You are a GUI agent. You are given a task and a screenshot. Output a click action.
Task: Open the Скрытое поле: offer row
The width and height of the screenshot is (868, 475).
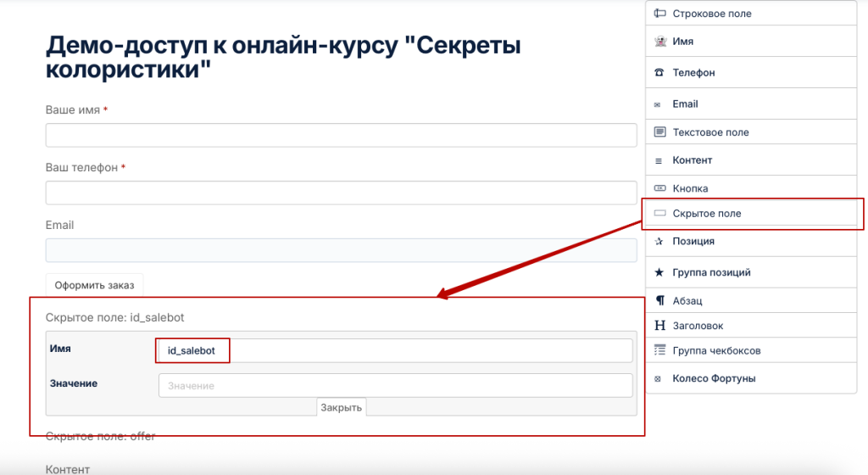(x=100, y=436)
